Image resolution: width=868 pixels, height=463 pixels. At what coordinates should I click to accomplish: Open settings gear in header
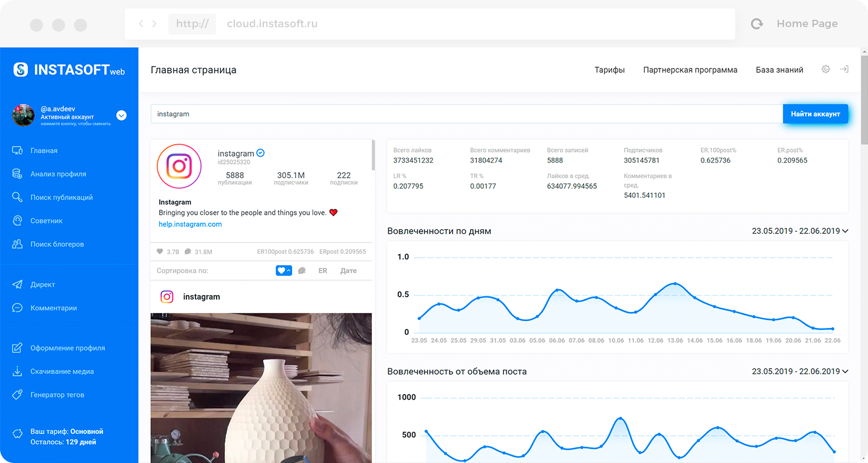(x=826, y=69)
